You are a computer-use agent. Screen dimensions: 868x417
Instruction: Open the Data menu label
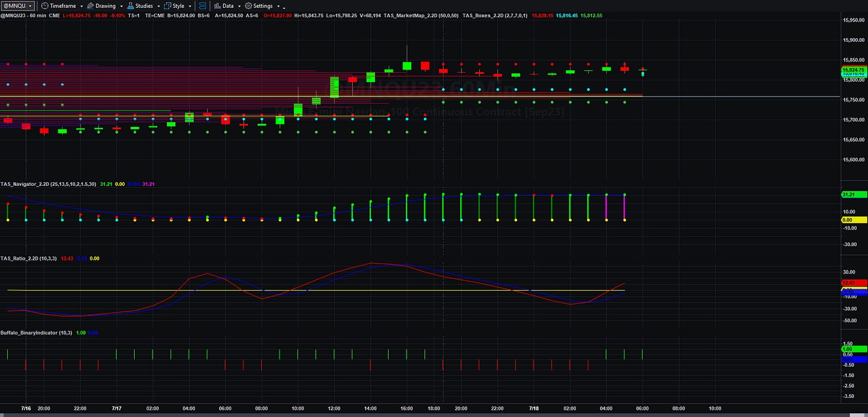click(x=228, y=6)
